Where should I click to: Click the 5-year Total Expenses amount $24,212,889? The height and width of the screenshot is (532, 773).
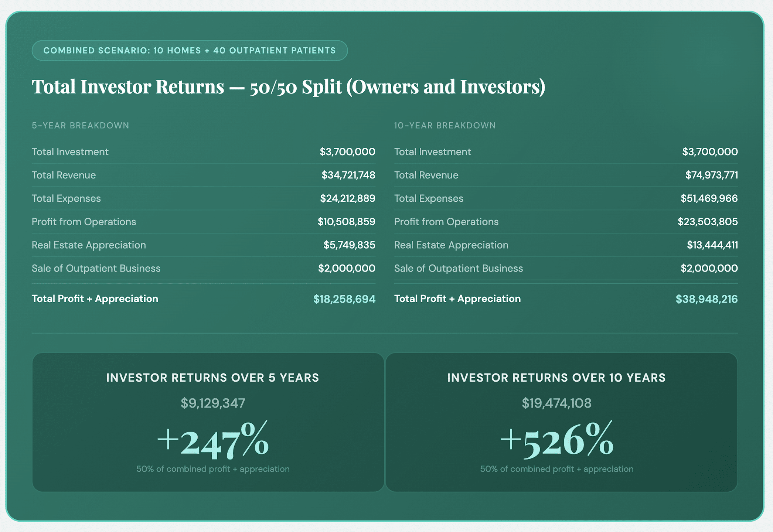point(347,198)
